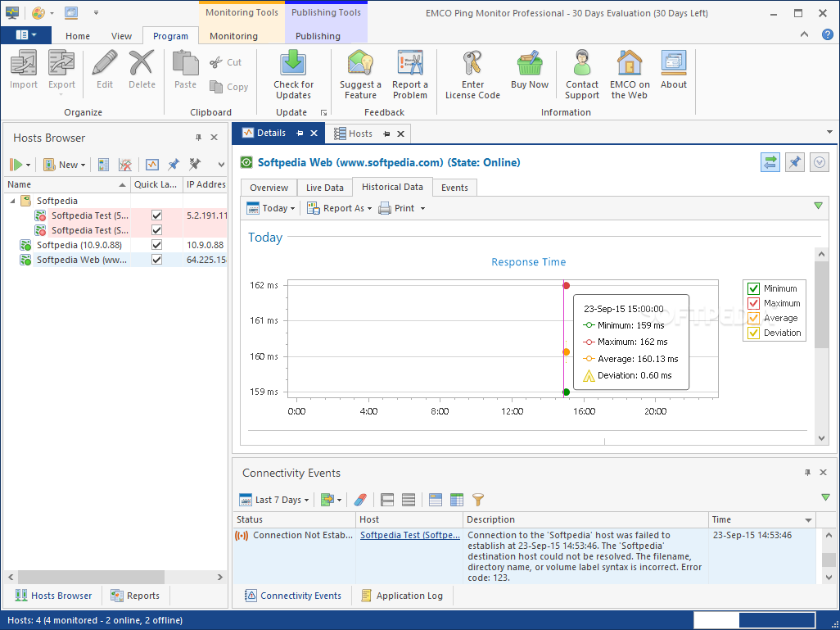Image resolution: width=840 pixels, height=630 pixels.
Task: Switch to the Reports pane button
Action: click(x=136, y=595)
